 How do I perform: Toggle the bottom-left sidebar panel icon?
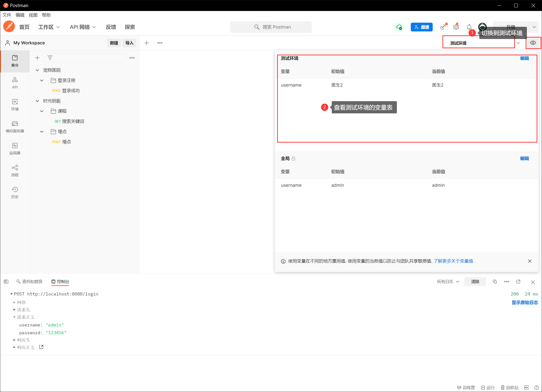click(x=6, y=282)
